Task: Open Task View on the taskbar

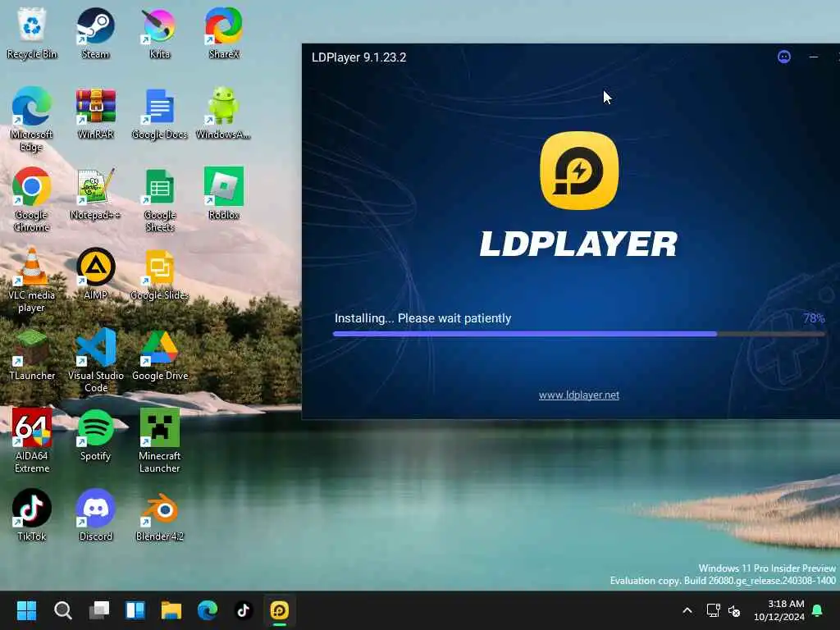Action: click(99, 610)
